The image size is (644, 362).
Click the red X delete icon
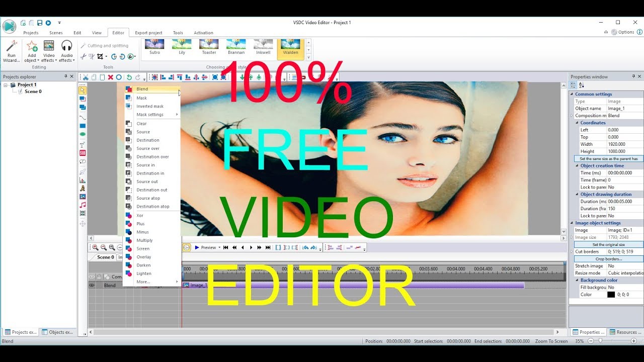pos(110,77)
